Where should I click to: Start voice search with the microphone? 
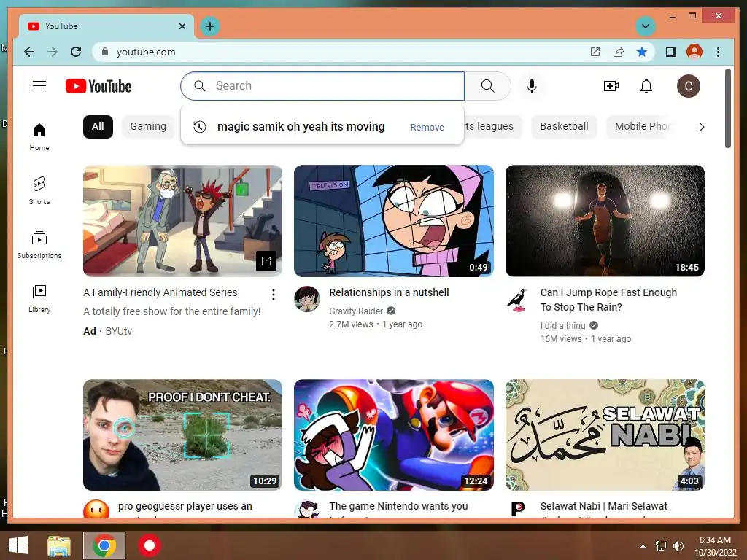click(x=532, y=86)
